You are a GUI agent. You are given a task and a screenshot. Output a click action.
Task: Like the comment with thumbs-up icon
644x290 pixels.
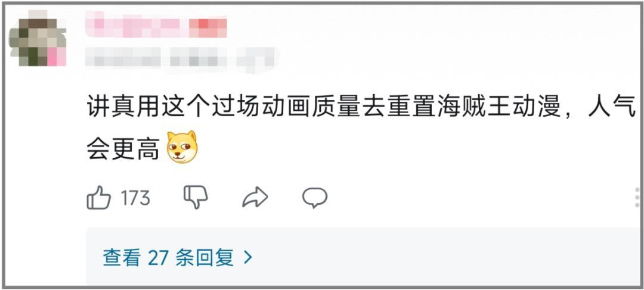click(x=98, y=198)
